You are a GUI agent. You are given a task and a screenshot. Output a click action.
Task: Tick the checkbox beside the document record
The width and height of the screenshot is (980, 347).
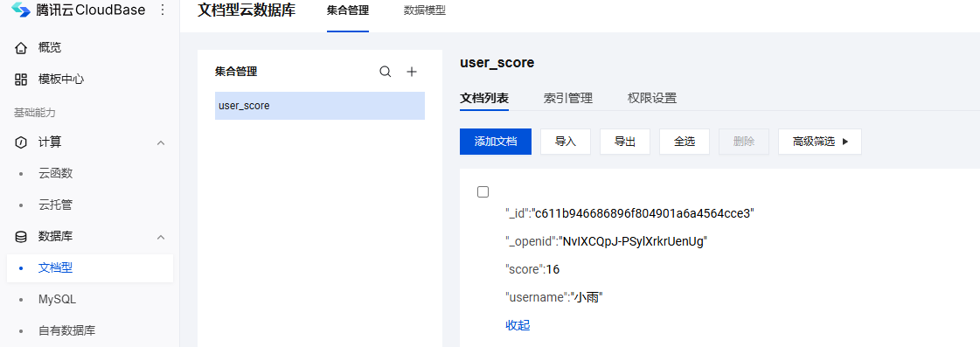pos(483,192)
